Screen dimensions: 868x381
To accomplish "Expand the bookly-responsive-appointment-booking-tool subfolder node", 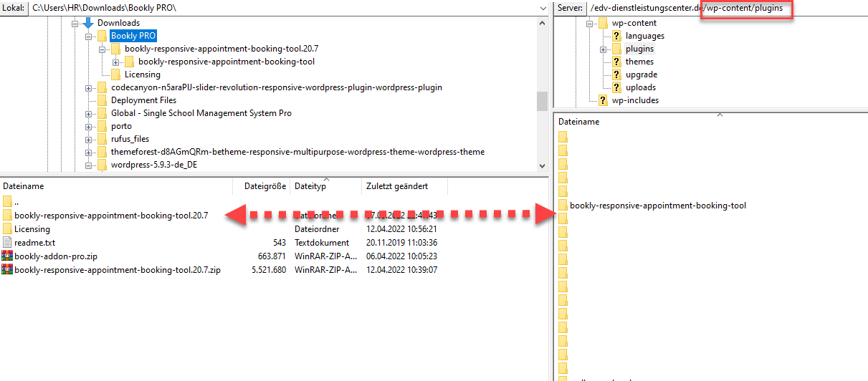I will click(x=116, y=62).
